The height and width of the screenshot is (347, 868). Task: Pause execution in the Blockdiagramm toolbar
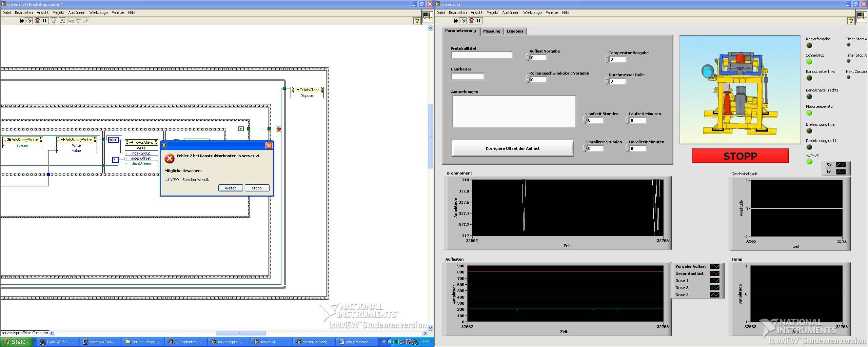[x=45, y=21]
